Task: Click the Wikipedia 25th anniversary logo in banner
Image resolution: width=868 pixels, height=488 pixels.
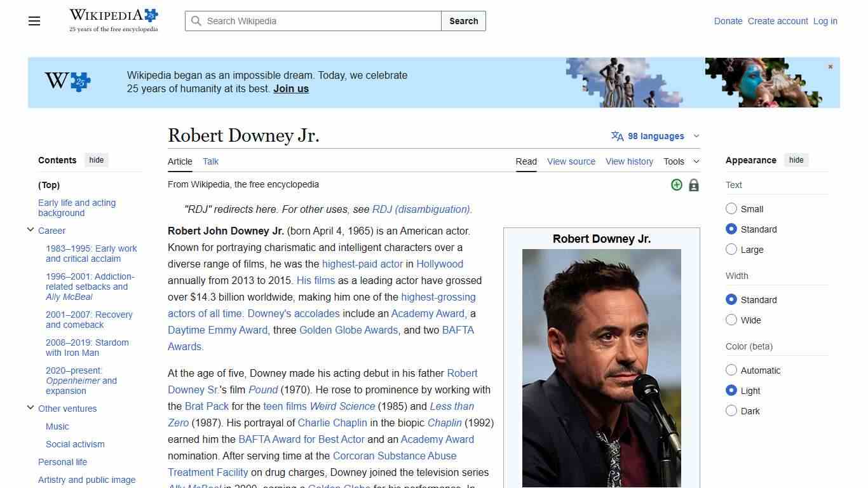Action: (66, 81)
